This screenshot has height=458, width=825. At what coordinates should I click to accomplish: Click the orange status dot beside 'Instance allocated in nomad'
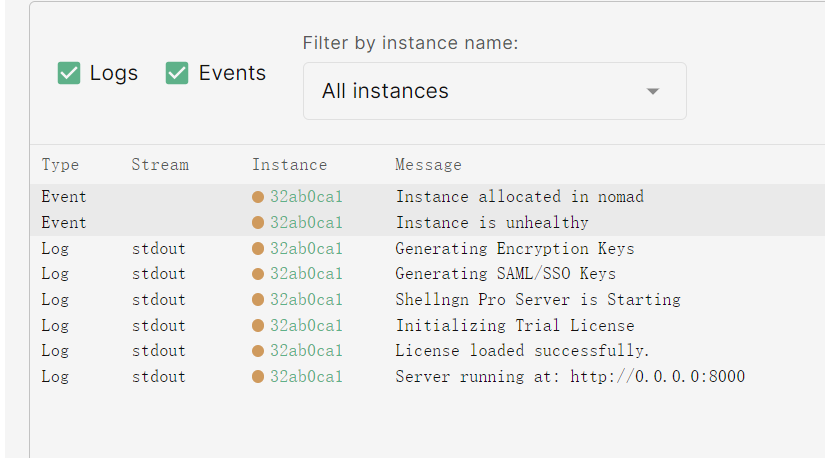(258, 197)
